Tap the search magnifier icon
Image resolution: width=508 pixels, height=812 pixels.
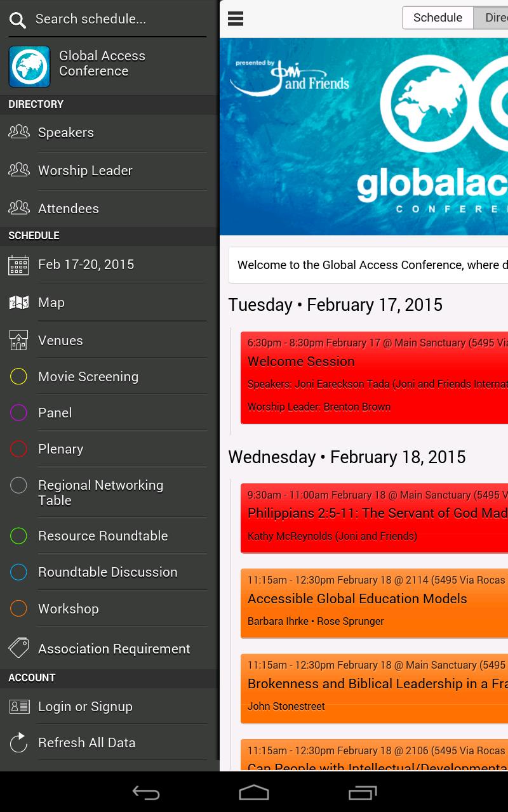tap(18, 20)
